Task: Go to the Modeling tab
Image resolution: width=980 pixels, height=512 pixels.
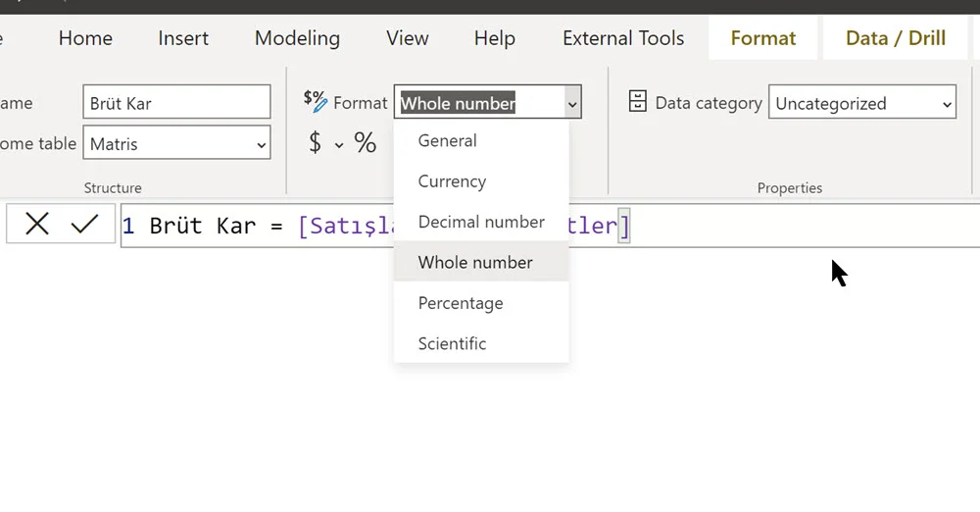Action: click(x=297, y=38)
